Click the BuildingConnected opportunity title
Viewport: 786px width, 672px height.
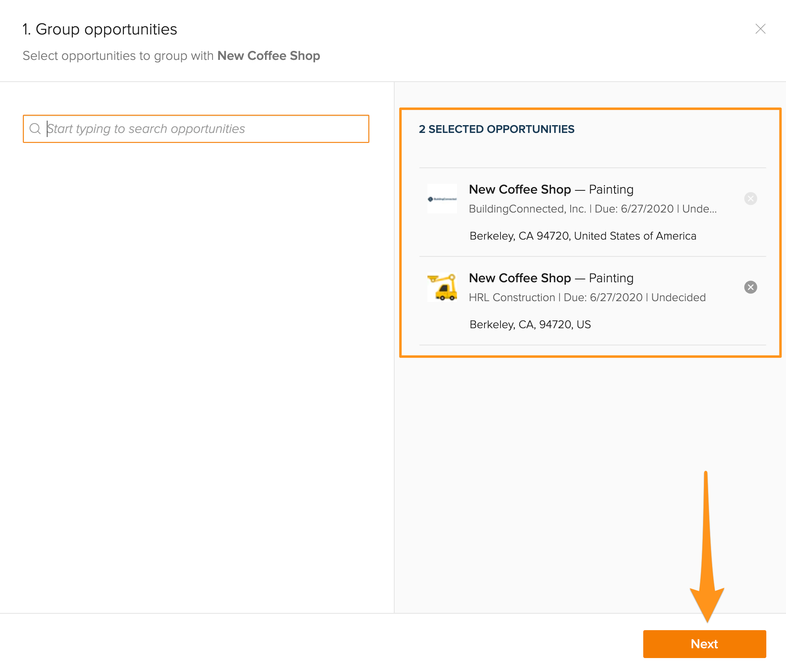(551, 190)
